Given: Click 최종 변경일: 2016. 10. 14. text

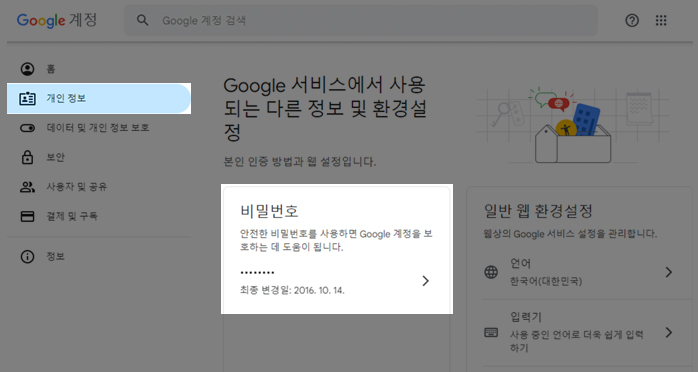Looking at the screenshot, I should tap(292, 291).
